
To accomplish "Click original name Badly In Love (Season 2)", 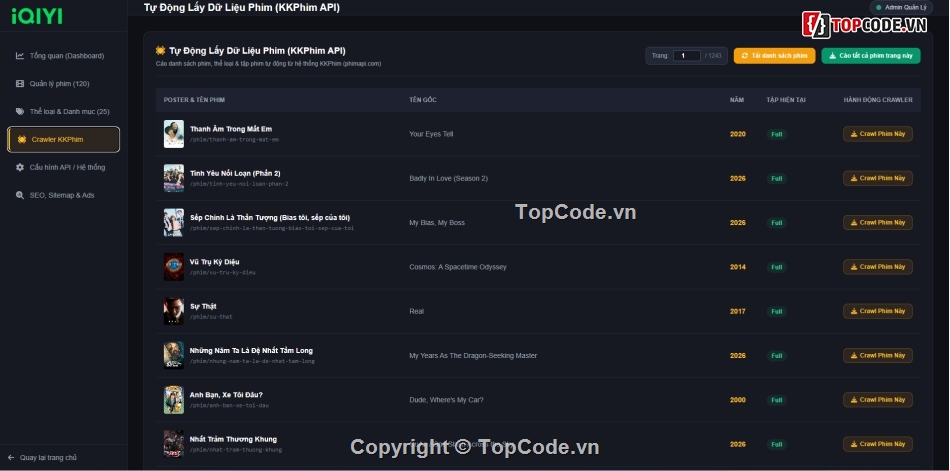I will pos(448,178).
